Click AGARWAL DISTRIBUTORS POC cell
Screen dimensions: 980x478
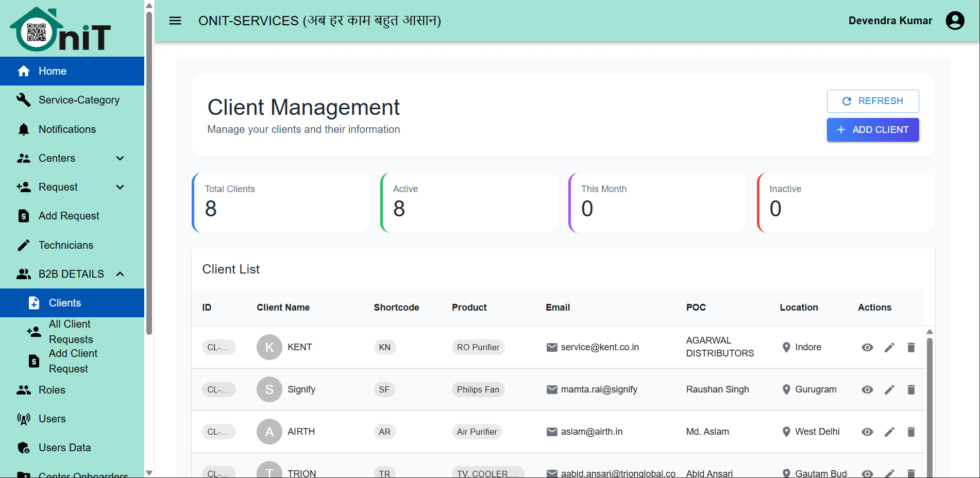point(720,347)
